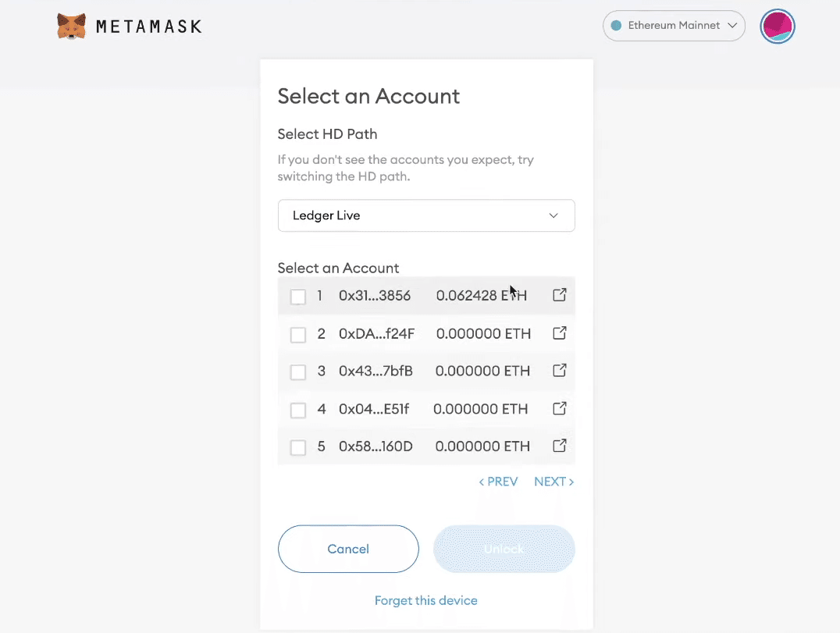Select the checkbox for account 2
The image size is (840, 633).
pos(297,335)
